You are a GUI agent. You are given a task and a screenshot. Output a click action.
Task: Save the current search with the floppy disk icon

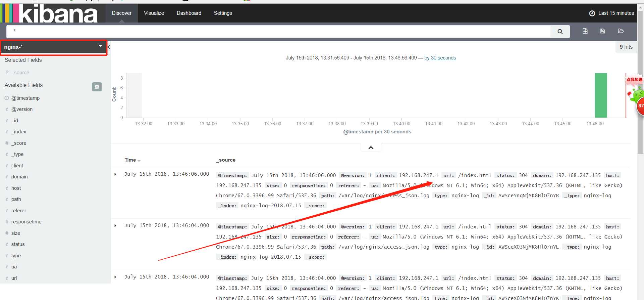[602, 31]
